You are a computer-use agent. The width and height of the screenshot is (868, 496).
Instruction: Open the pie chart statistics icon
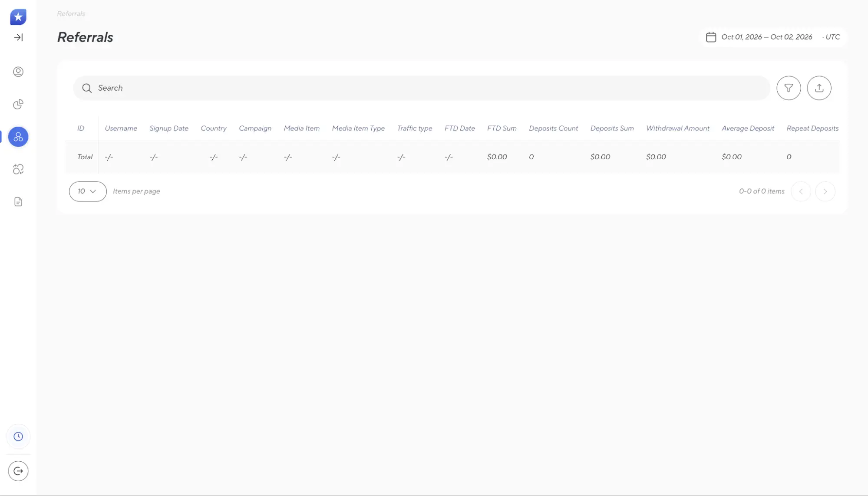click(x=18, y=104)
